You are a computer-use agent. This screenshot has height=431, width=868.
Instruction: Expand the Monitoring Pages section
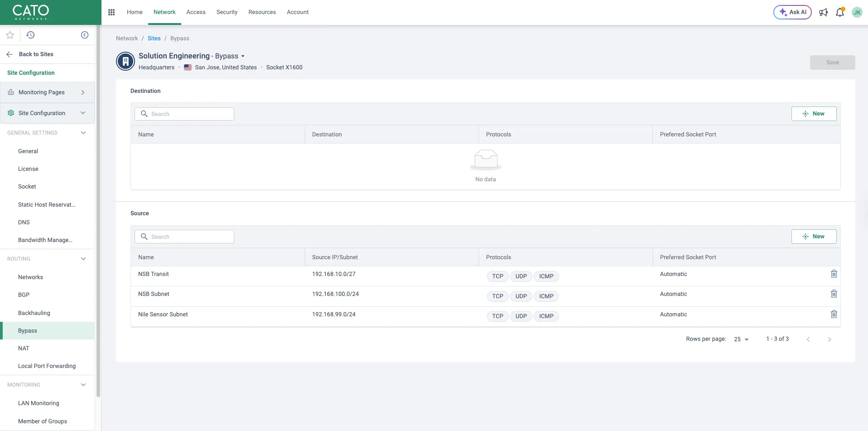pos(48,92)
